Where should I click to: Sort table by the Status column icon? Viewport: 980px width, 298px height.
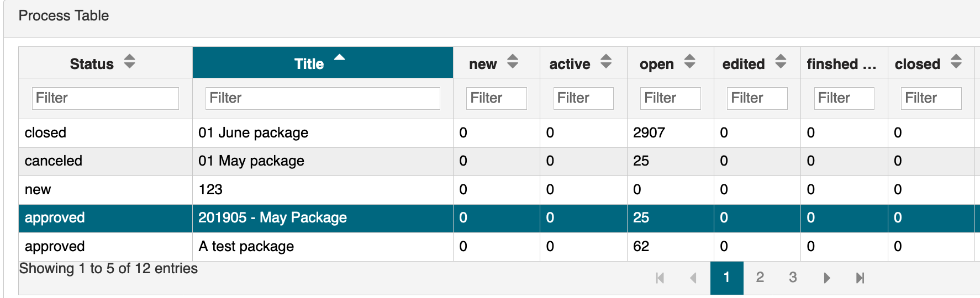point(129,62)
